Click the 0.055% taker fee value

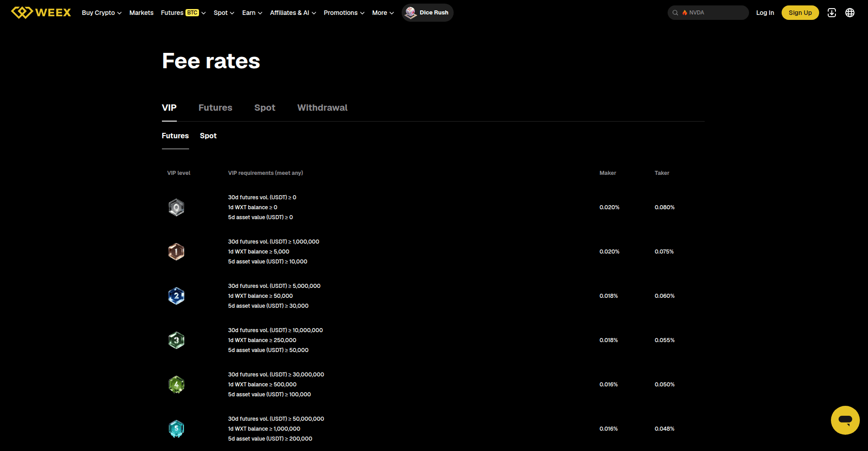coord(664,340)
